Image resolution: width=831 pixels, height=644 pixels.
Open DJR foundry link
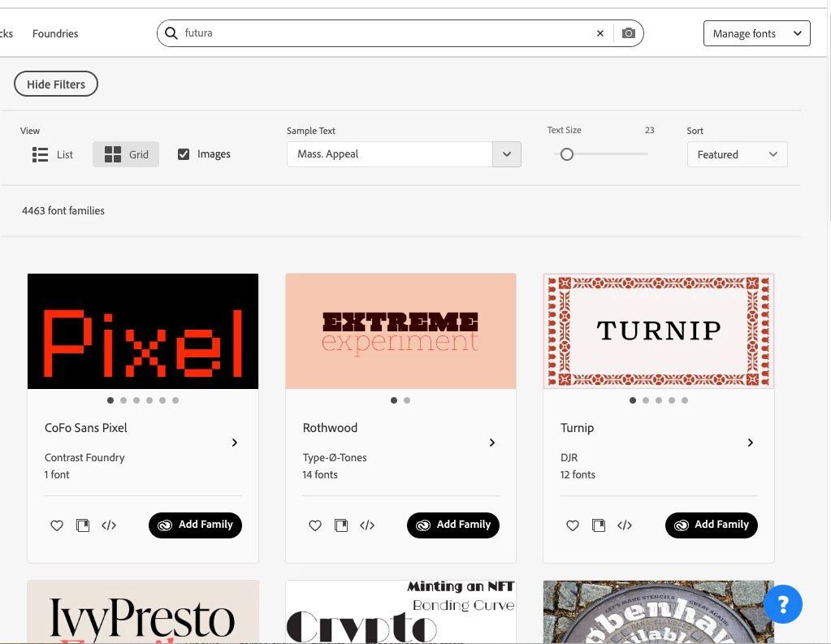coord(569,457)
